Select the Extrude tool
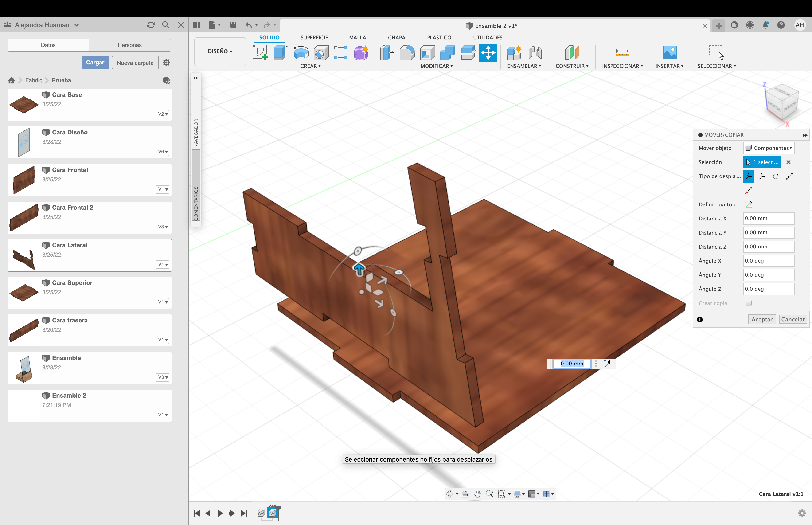 [281, 53]
